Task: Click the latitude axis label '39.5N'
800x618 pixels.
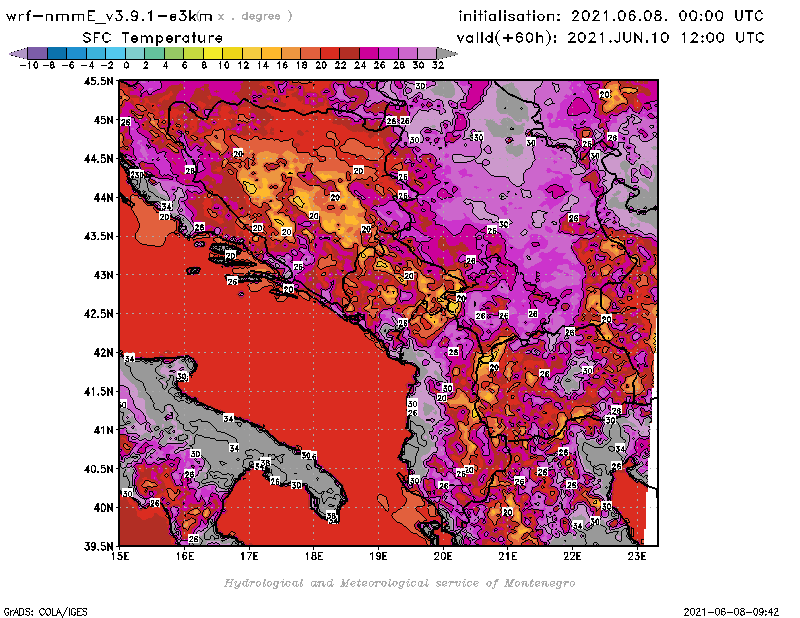Action: tap(98, 547)
